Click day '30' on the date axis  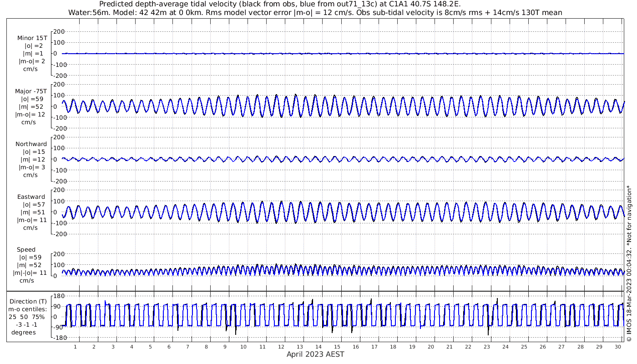click(617, 347)
